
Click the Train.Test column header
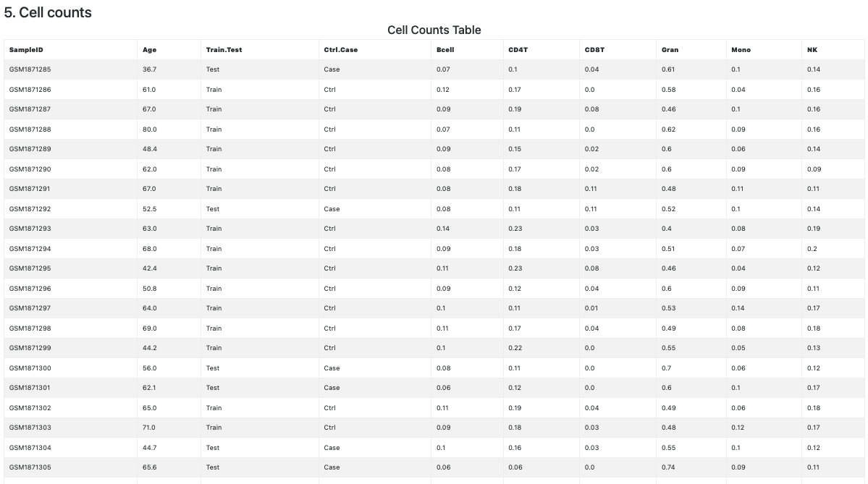tap(224, 50)
